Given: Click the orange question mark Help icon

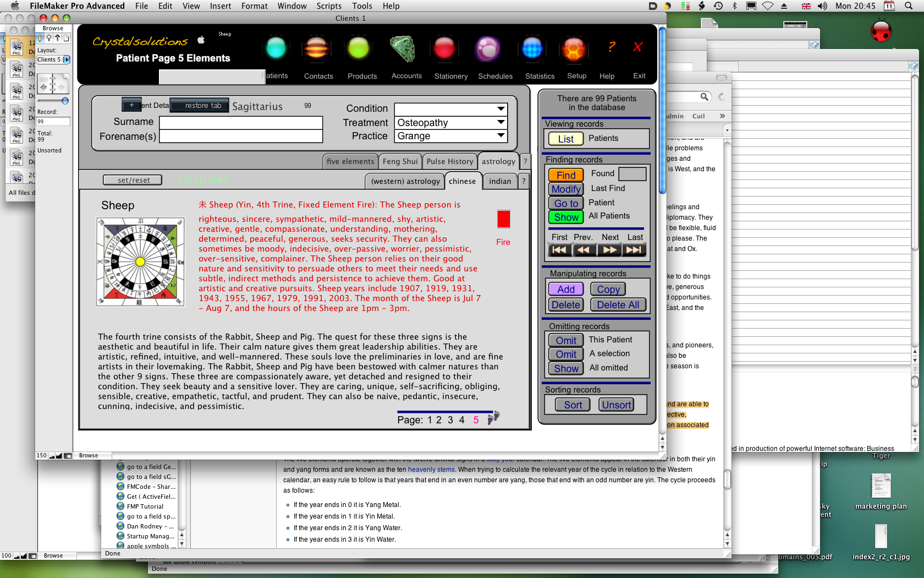Looking at the screenshot, I should pyautogui.click(x=611, y=47).
